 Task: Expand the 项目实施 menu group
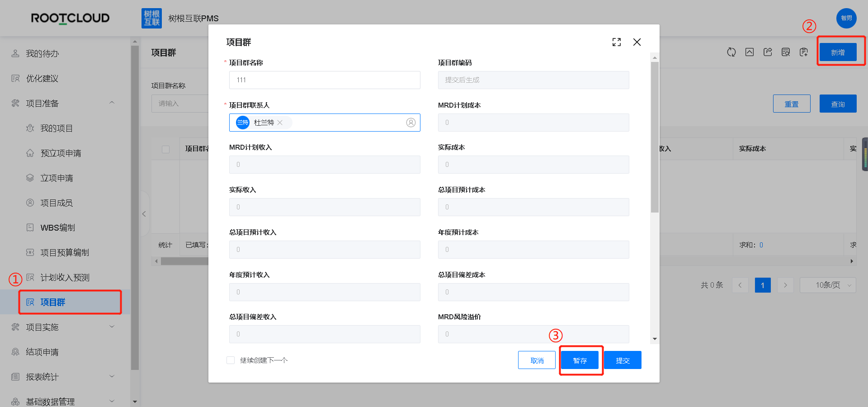pyautogui.click(x=112, y=327)
